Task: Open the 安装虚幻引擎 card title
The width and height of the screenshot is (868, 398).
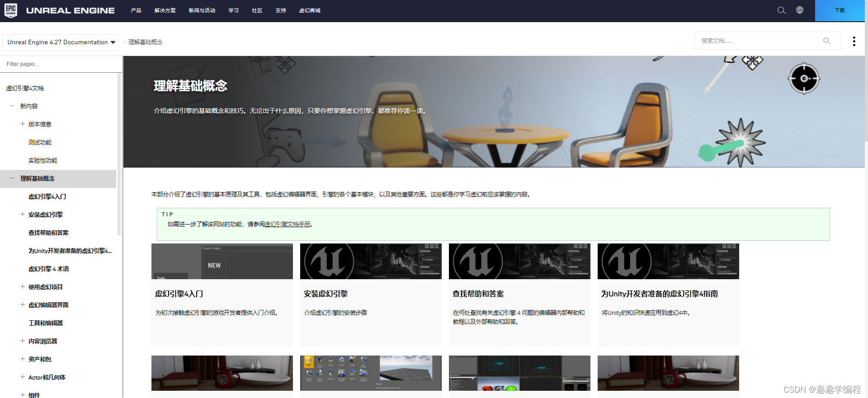Action: pos(325,294)
